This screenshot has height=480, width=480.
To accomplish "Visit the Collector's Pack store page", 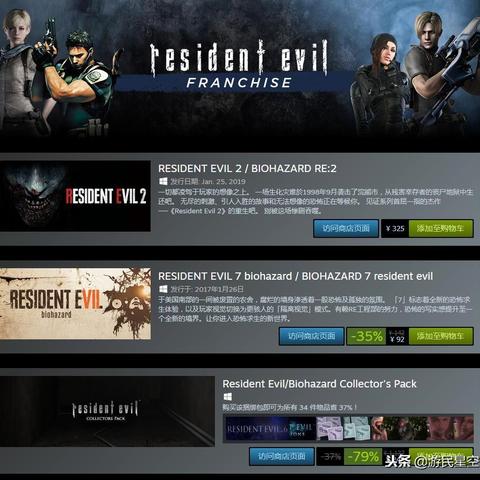I will [282, 456].
